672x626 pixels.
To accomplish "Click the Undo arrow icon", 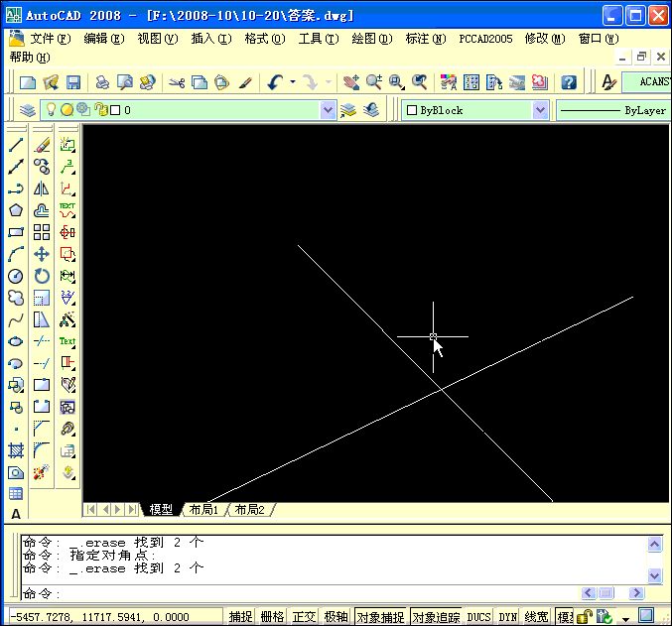I will pyautogui.click(x=275, y=81).
